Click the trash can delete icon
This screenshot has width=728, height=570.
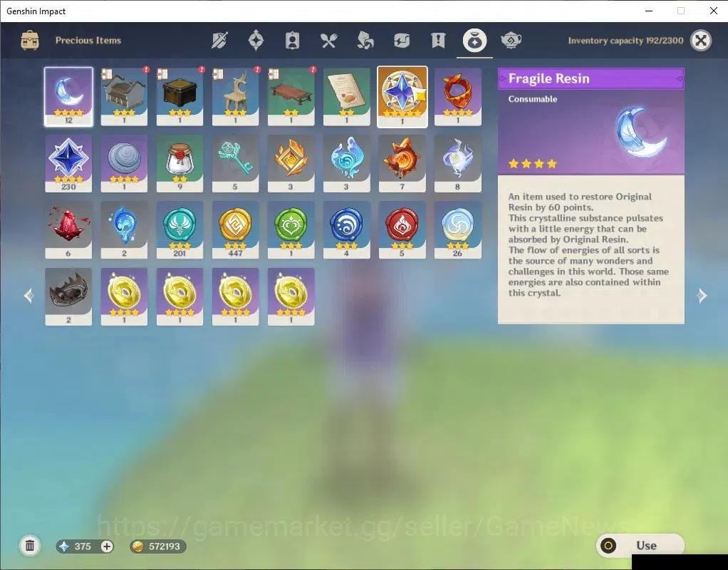pos(30,546)
